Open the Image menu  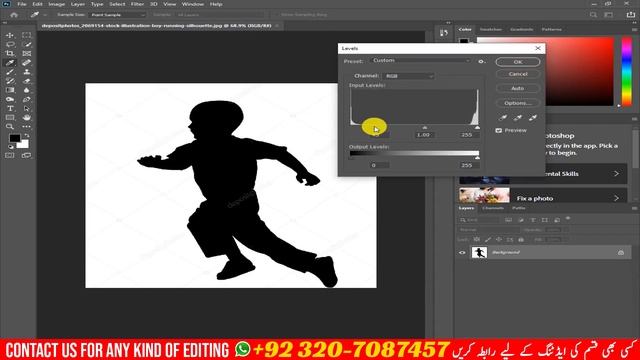pyautogui.click(x=57, y=4)
